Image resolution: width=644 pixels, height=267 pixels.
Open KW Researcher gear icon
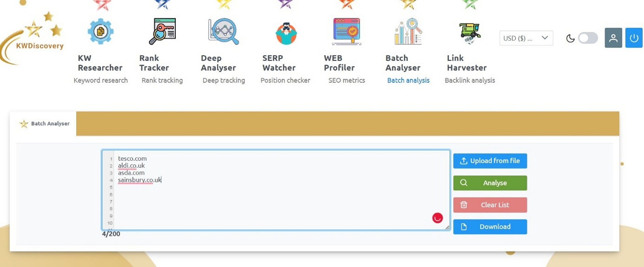click(x=100, y=31)
